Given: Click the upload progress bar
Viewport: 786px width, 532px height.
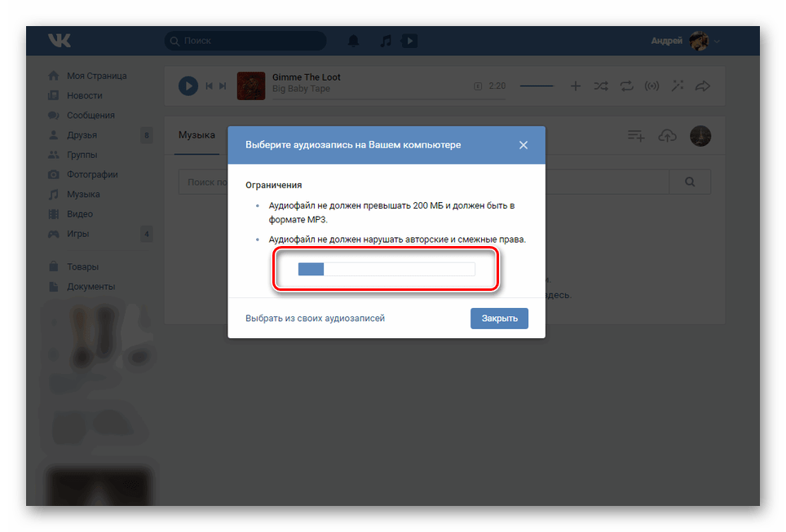Looking at the screenshot, I should (386, 269).
